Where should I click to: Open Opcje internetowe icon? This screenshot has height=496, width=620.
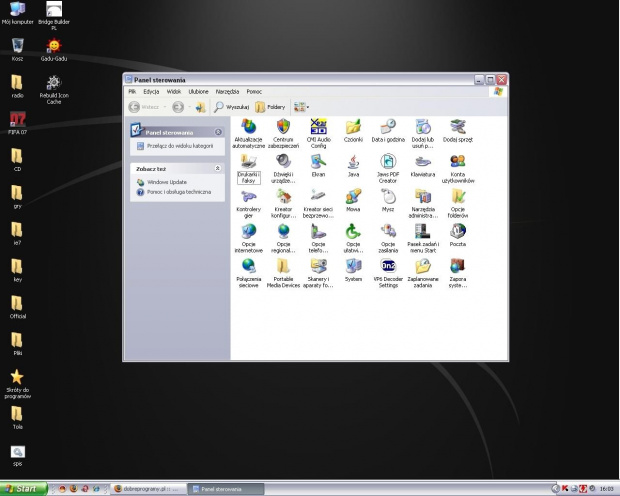248,238
